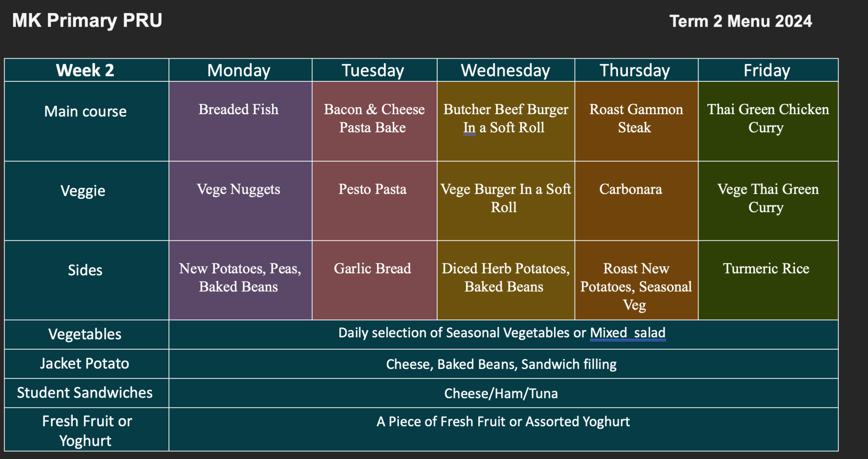
Task: Select the Pesto Pasta cell
Action: (x=374, y=201)
